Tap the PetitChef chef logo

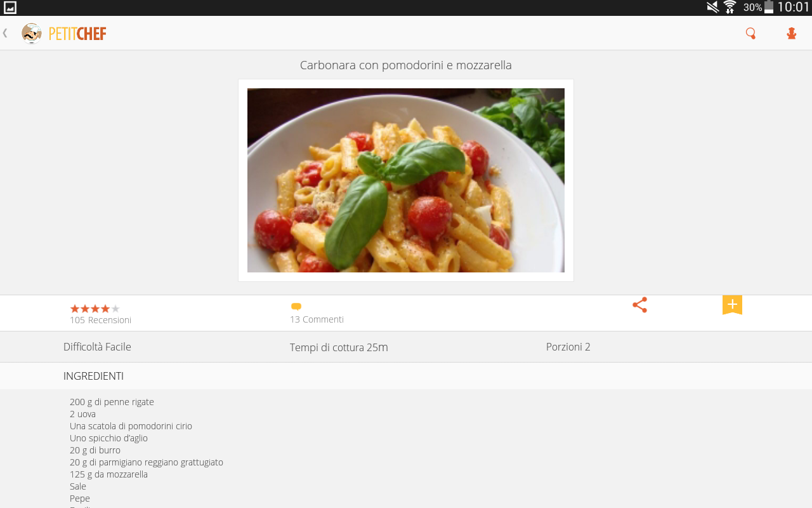(32, 33)
